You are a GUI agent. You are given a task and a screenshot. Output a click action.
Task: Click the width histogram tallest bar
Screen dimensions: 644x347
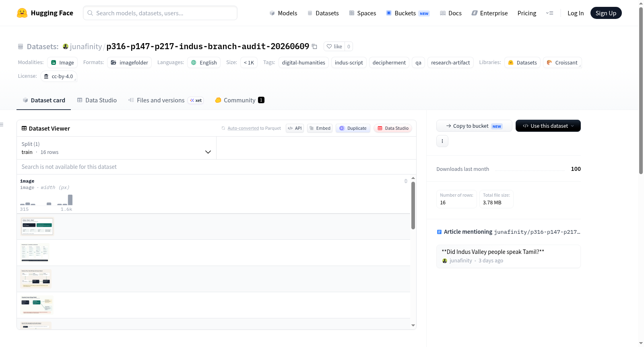(x=70, y=200)
